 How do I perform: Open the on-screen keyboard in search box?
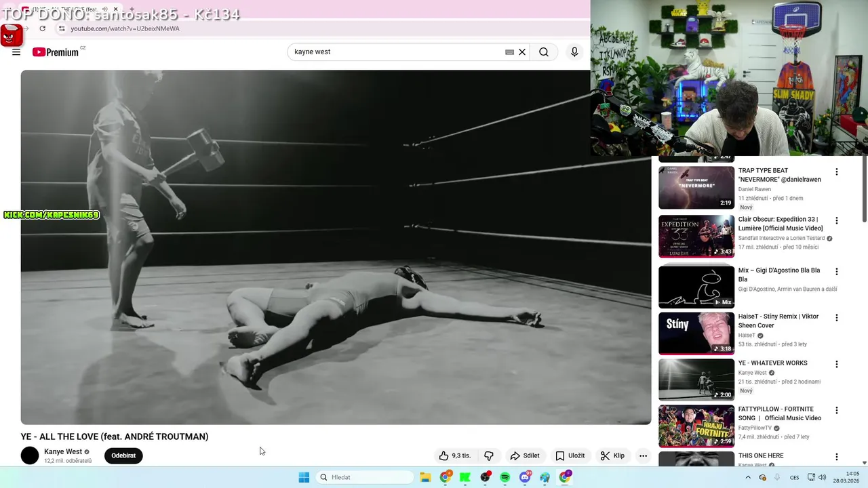509,52
